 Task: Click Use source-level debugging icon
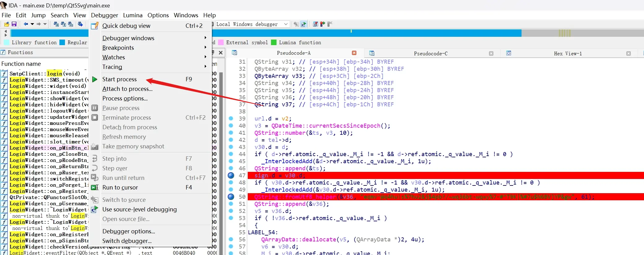[x=95, y=209]
